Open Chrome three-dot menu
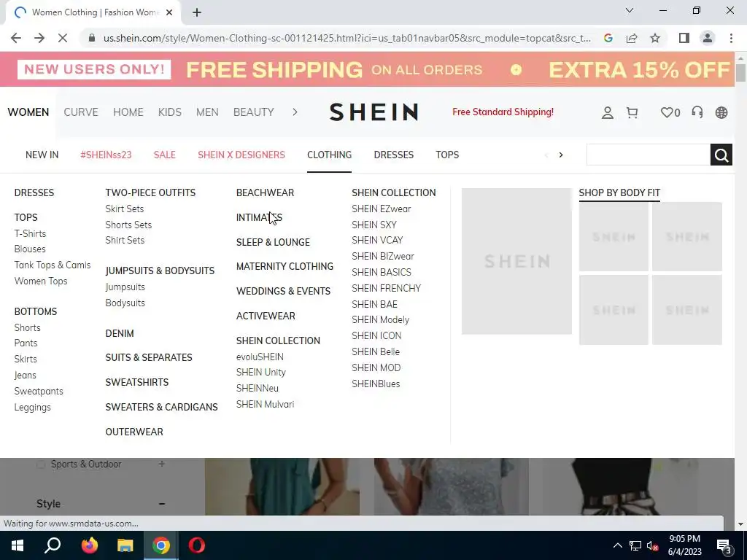Viewport: 747px width, 560px height. click(x=731, y=38)
